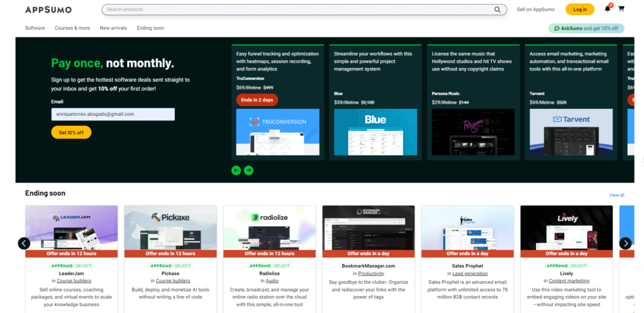Open the notifications bell
Screen dimensions: 644x313
[x=608, y=9]
